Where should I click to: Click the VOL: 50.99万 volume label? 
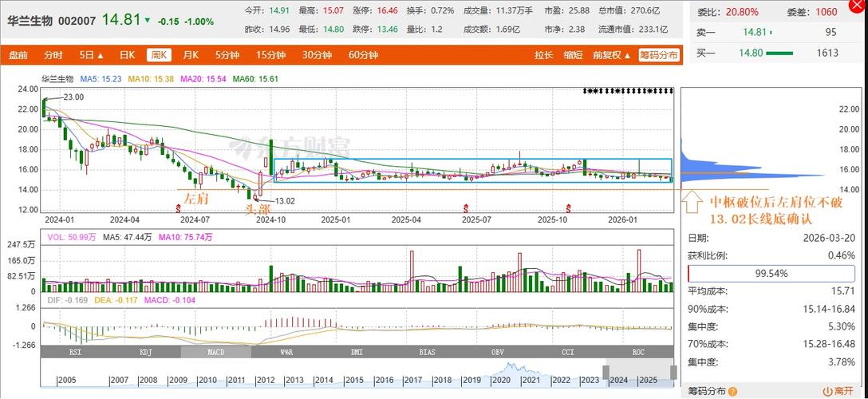[x=72, y=237]
